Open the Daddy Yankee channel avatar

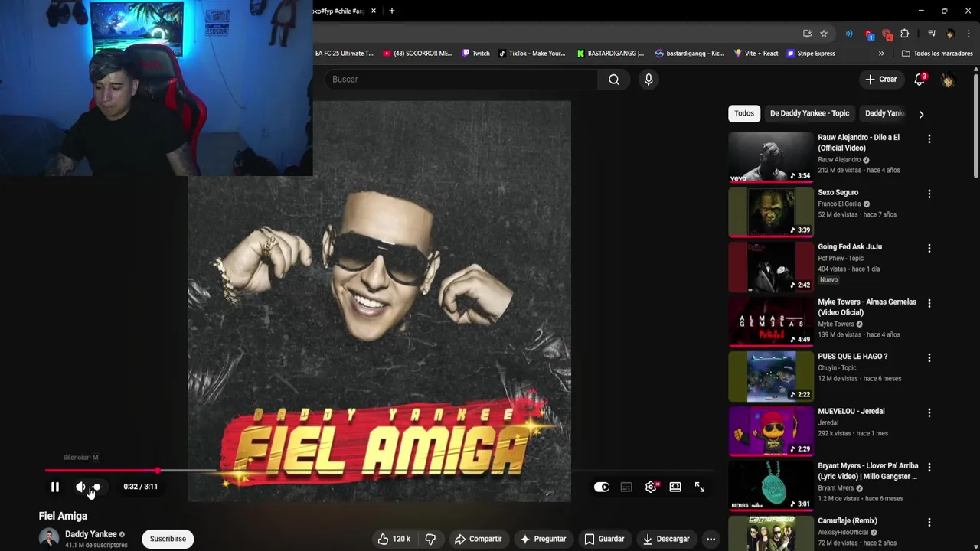click(x=49, y=539)
